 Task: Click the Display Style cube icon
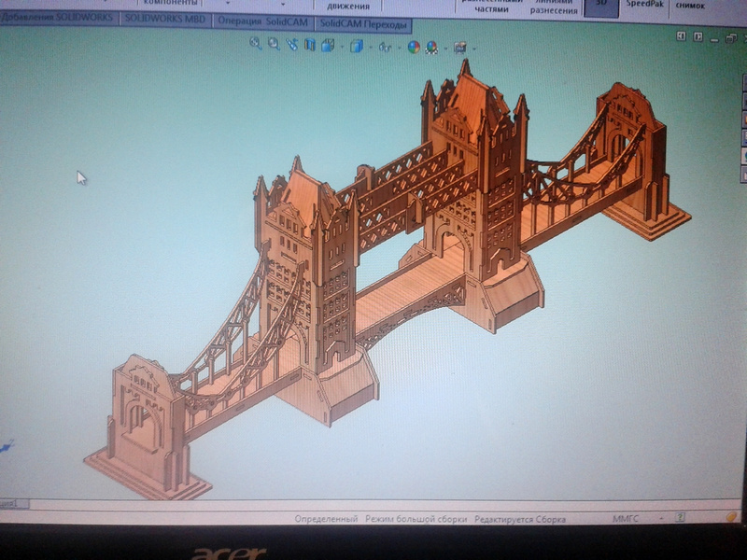(356, 46)
